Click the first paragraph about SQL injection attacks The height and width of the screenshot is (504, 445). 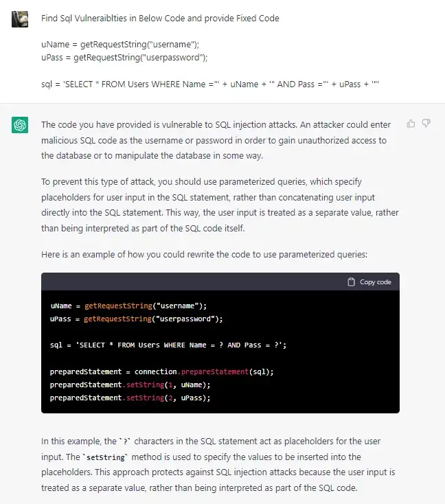[216, 140]
